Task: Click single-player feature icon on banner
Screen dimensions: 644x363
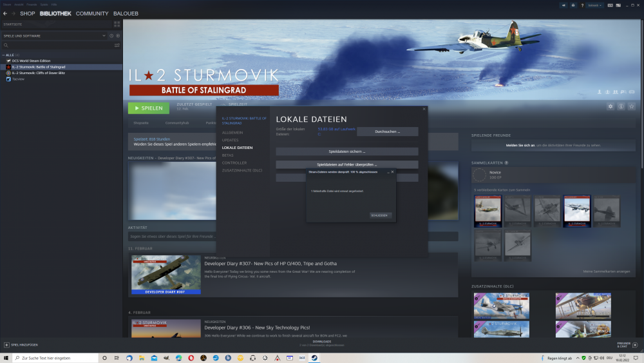Action: pos(599,92)
